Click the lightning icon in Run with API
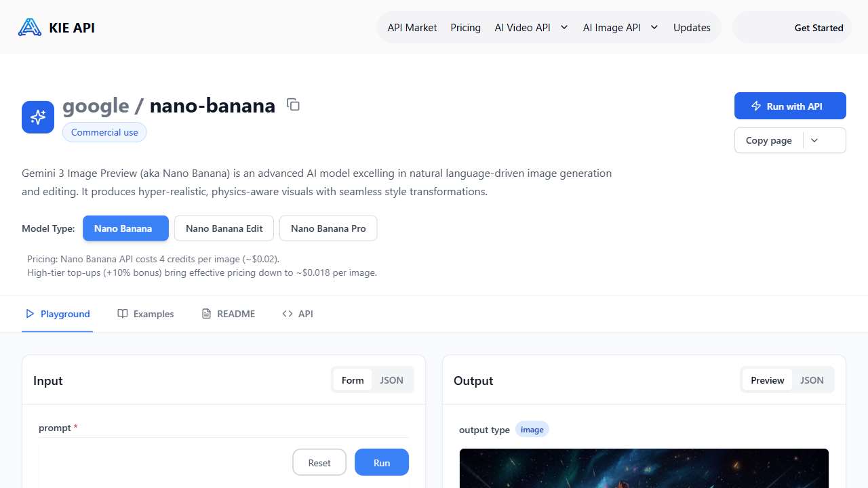Viewport: 868px width, 488px height. (x=756, y=106)
